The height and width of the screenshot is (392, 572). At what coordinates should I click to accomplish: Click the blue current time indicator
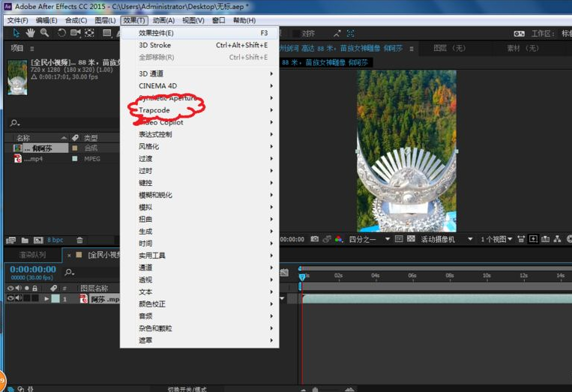(302, 277)
